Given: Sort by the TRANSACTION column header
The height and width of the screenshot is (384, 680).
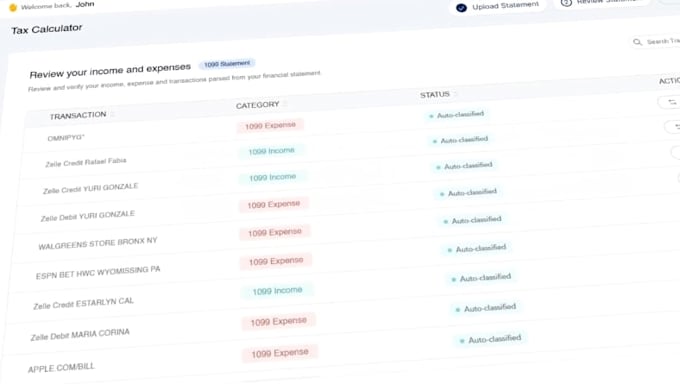Looking at the screenshot, I should pos(78,115).
